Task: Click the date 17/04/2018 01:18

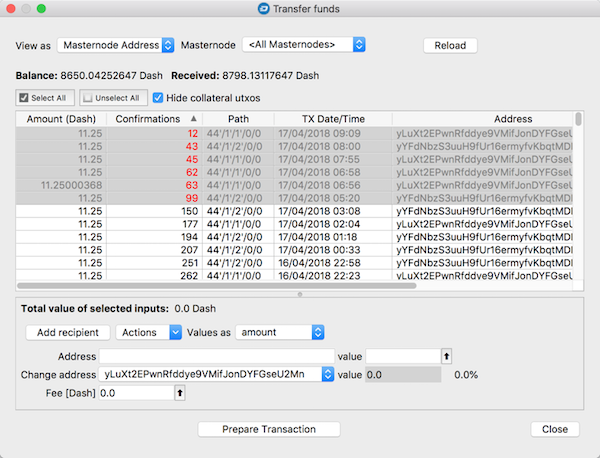Action: point(318,237)
